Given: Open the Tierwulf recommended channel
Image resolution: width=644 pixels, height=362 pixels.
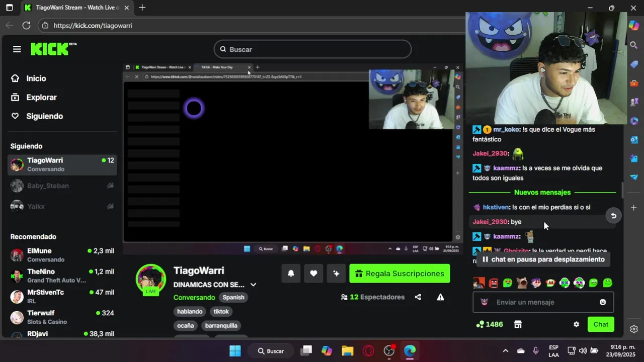Looking at the screenshot, I should click(62, 317).
